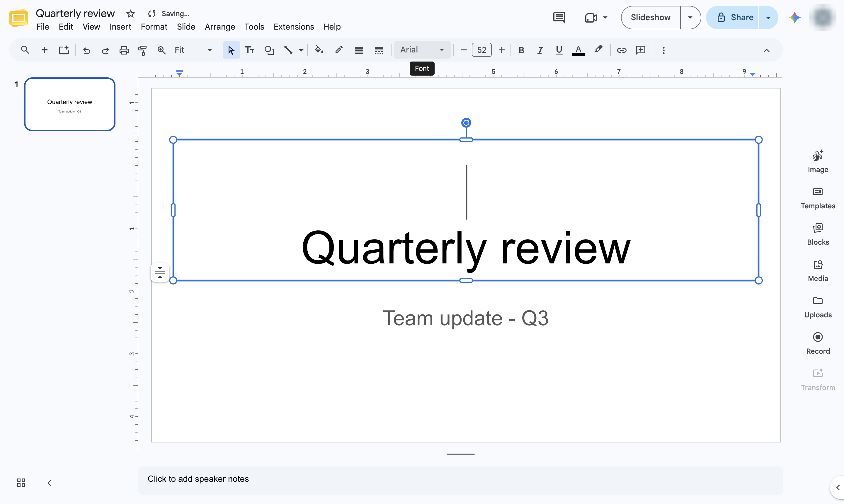This screenshot has height=504, width=844.
Task: Open Templates side panel
Action: pos(818,198)
